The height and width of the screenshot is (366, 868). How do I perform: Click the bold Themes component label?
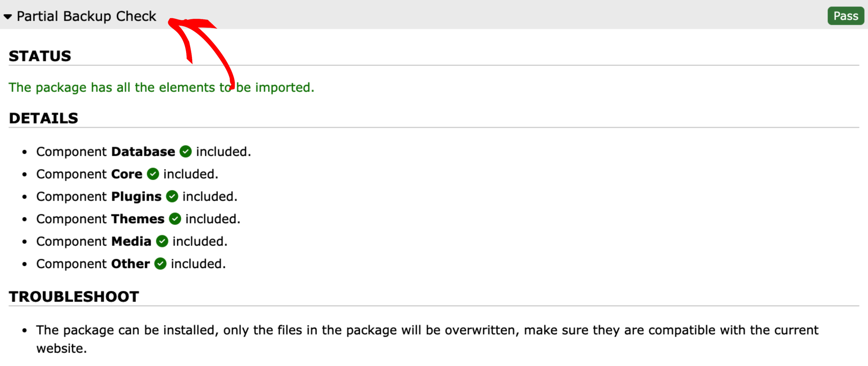(x=138, y=219)
